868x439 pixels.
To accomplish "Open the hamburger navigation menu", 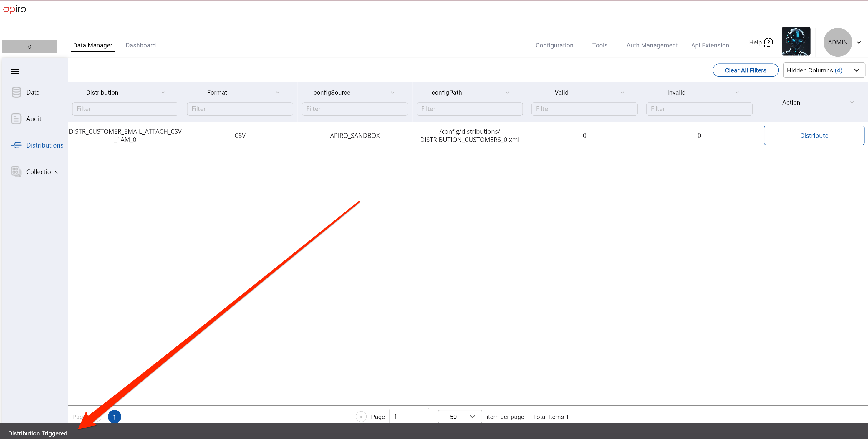I will coord(16,71).
